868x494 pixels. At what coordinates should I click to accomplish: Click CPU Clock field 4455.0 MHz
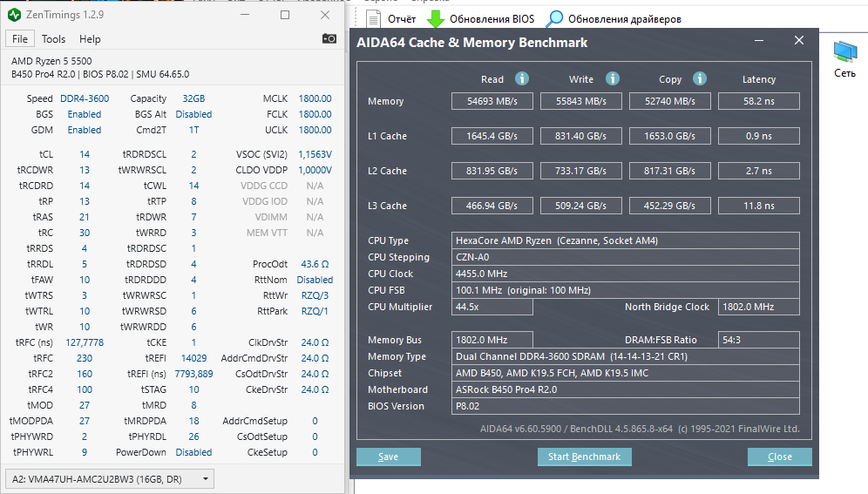point(626,274)
